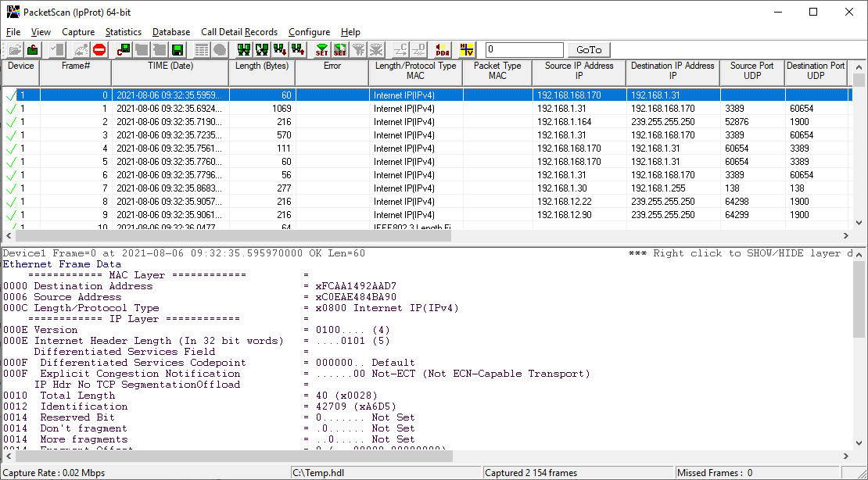Image resolution: width=868 pixels, height=480 pixels.
Task: Open the Help menu
Action: coord(350,32)
